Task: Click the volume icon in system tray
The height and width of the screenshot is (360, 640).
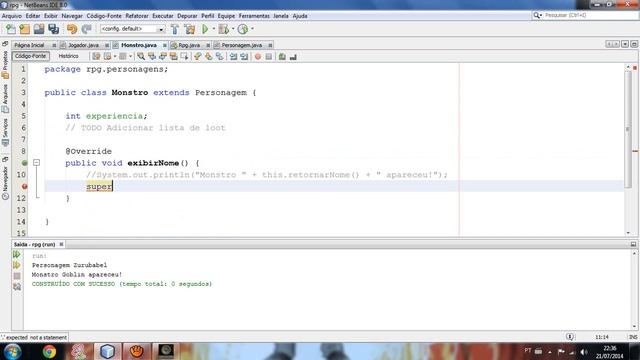Action: (x=584, y=352)
